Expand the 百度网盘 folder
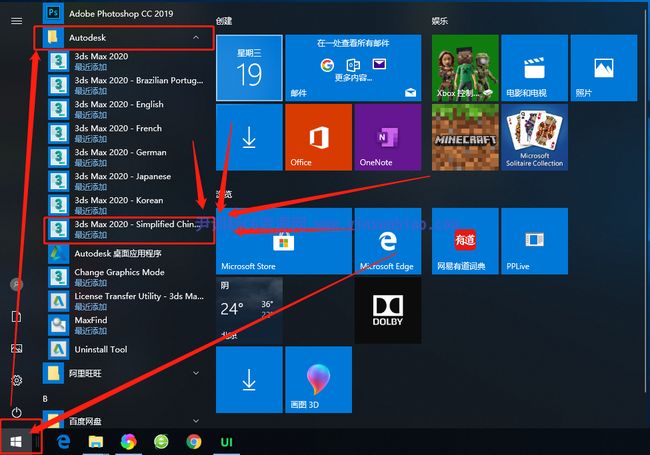This screenshot has height=455, width=650. click(127, 421)
